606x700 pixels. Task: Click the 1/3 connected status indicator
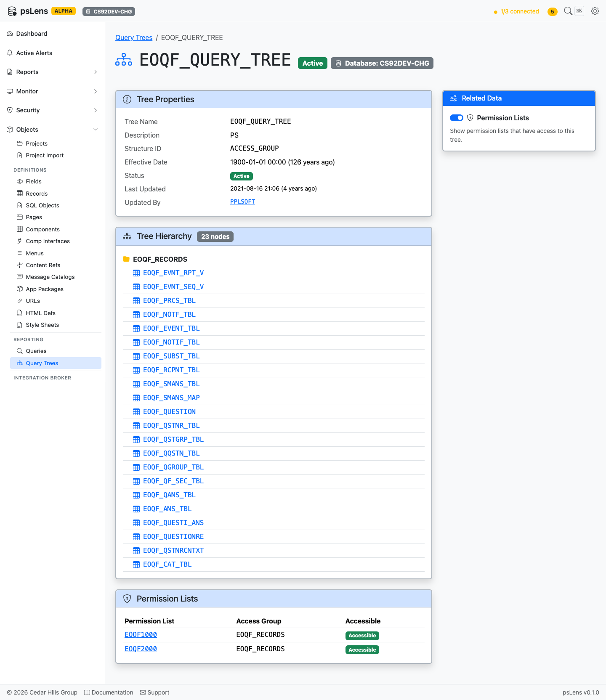click(516, 11)
